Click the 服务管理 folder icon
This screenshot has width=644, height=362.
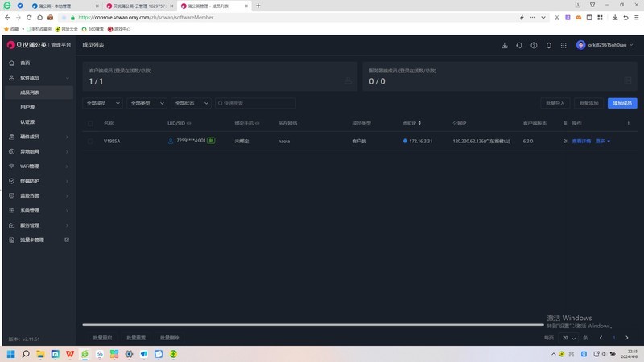11,225
